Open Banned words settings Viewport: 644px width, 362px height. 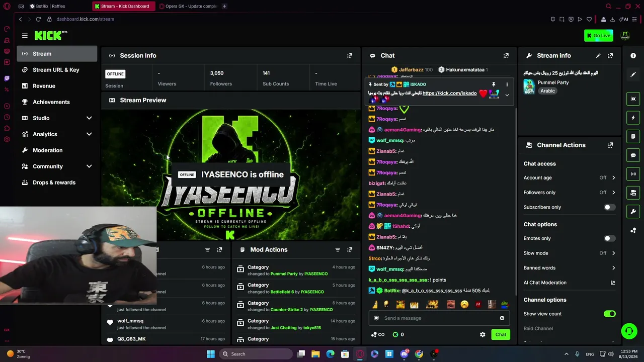[x=570, y=268]
